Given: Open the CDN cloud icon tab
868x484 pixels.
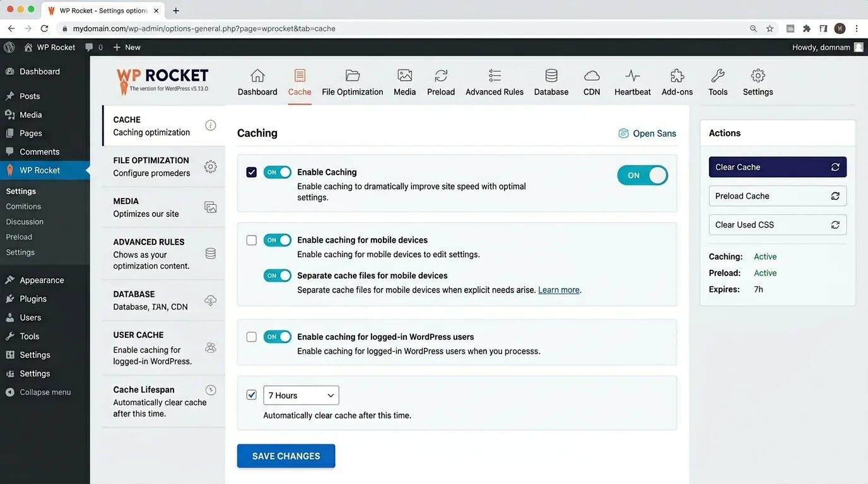Looking at the screenshot, I should (x=592, y=76).
